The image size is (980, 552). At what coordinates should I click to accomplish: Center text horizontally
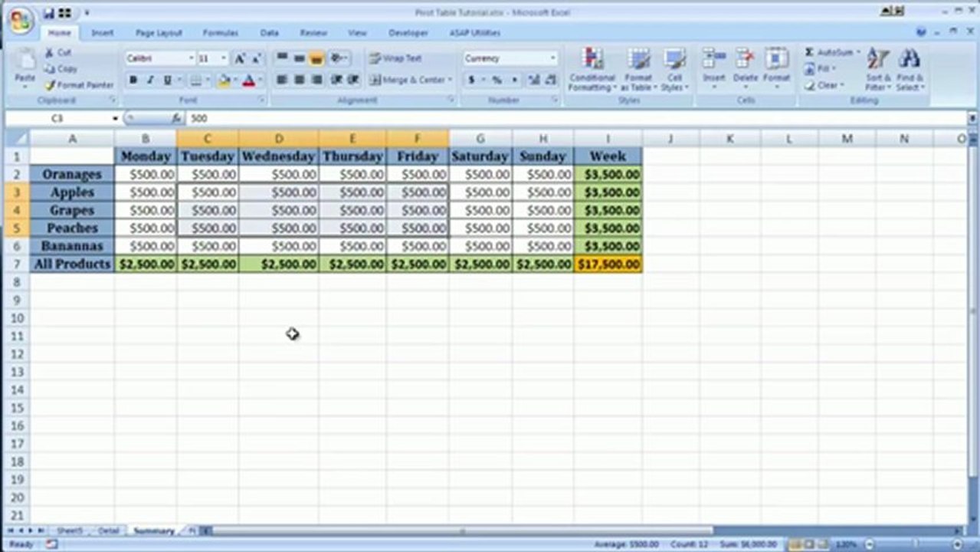(x=300, y=80)
